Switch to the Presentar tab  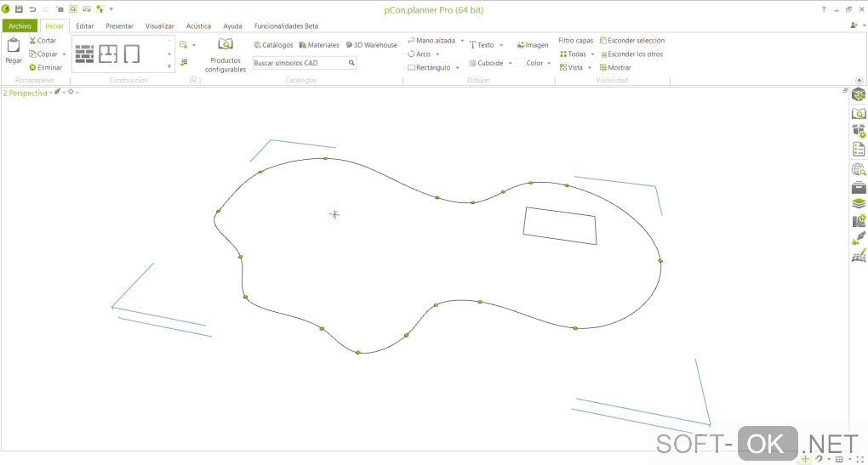120,26
